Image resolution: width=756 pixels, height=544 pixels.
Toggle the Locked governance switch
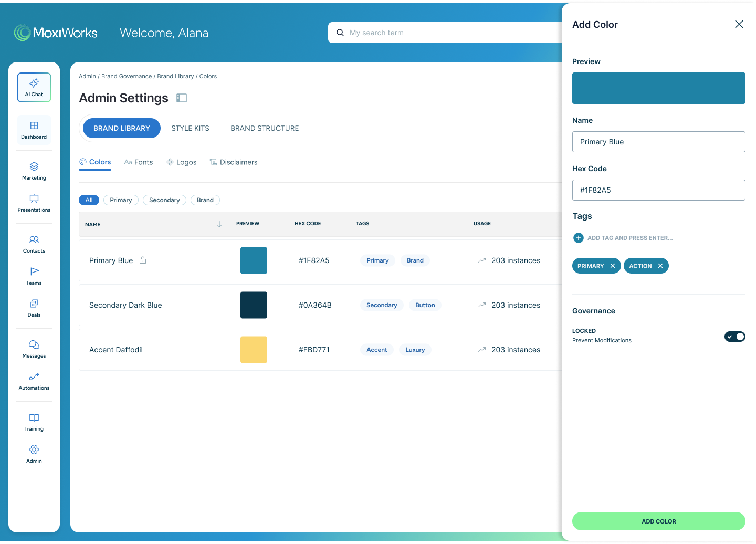[x=735, y=337]
